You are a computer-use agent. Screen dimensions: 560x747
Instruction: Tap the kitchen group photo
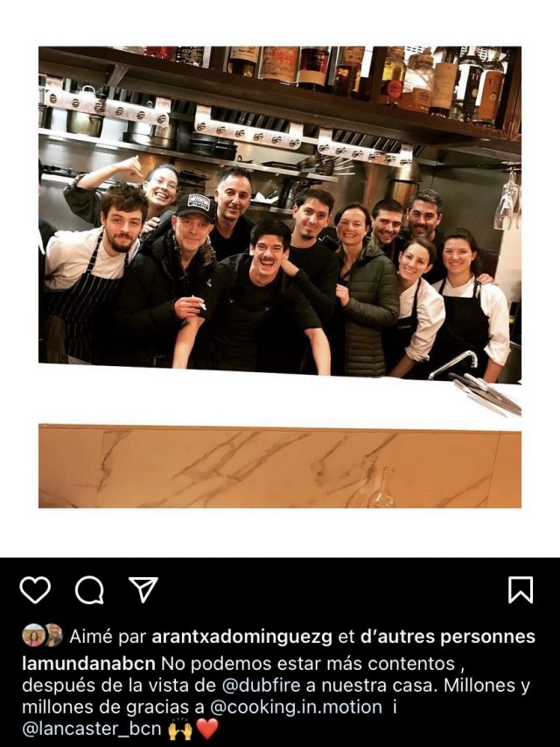(279, 215)
